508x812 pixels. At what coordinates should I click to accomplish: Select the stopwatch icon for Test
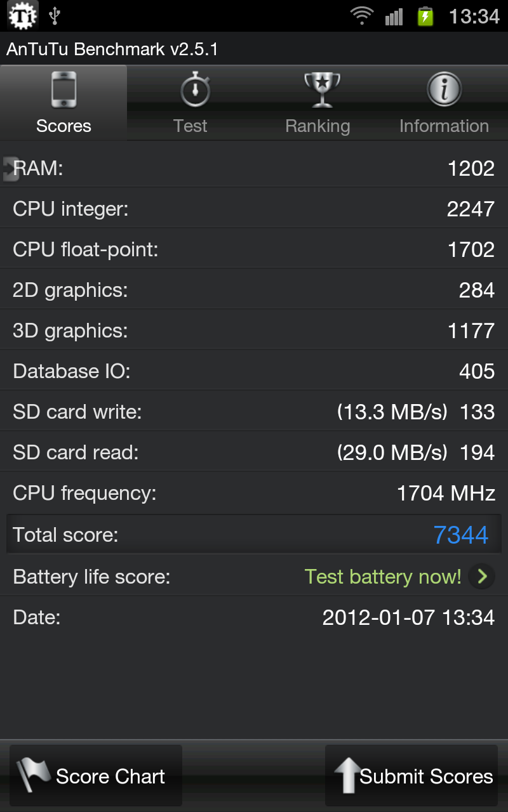tap(195, 89)
